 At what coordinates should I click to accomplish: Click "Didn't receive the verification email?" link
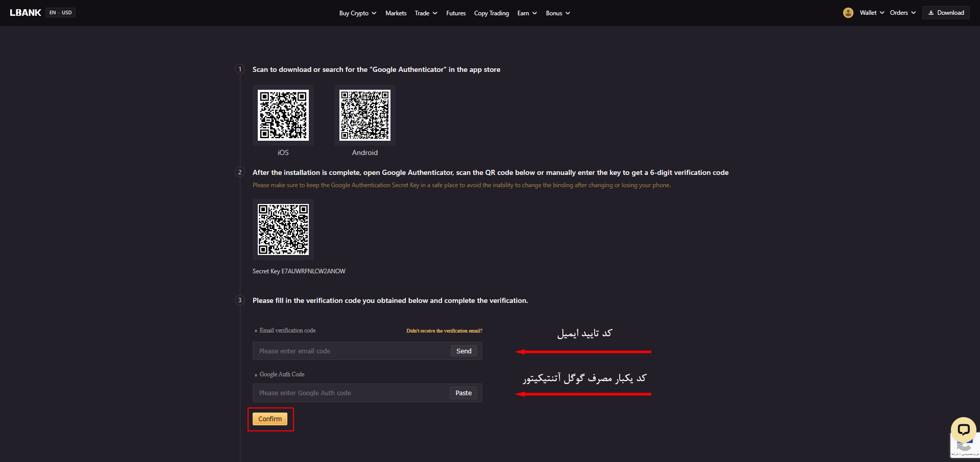[444, 331]
